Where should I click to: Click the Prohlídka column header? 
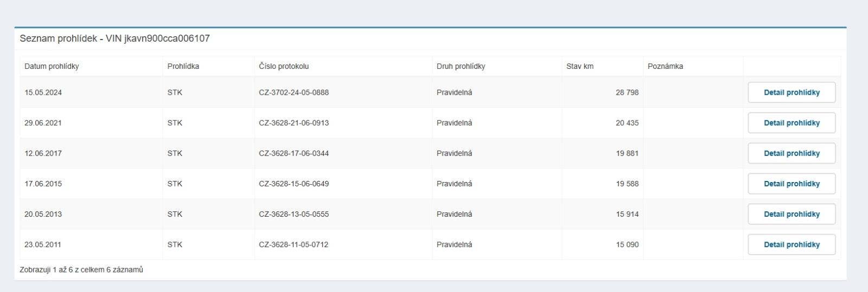point(183,66)
